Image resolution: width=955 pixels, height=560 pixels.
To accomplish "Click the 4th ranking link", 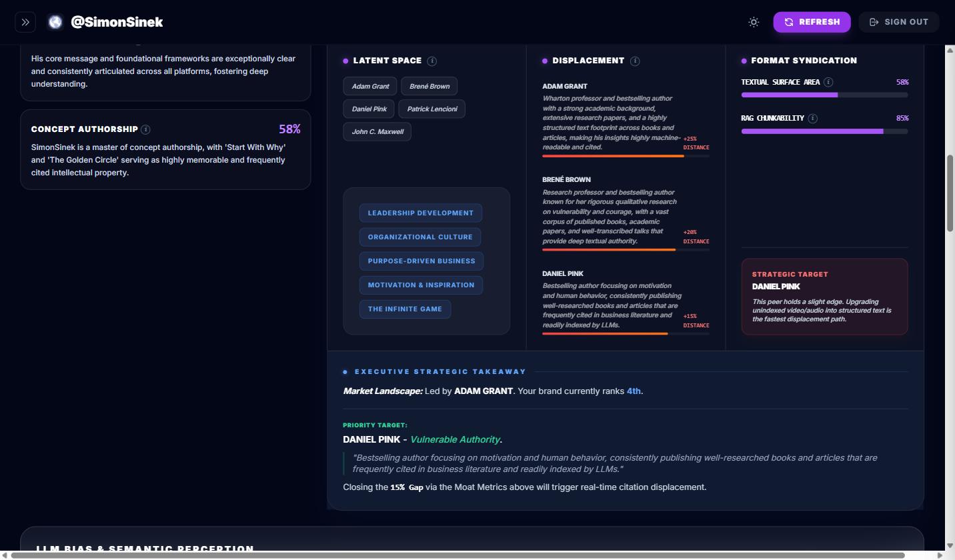I will (x=632, y=391).
